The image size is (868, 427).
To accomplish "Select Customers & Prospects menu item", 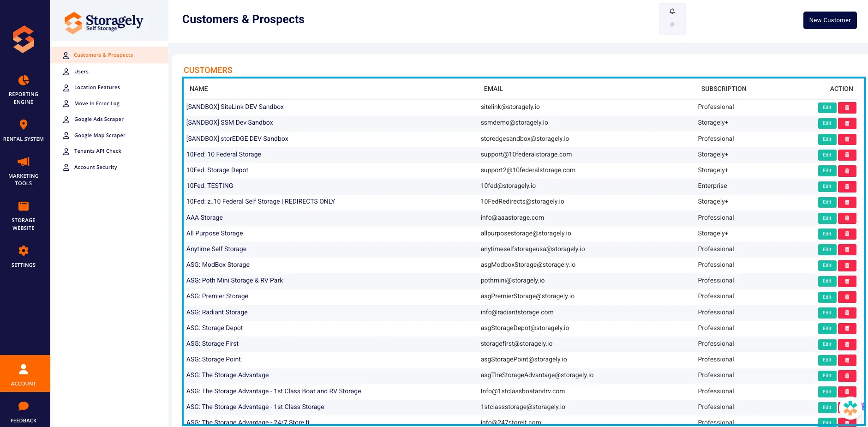I will 109,55.
